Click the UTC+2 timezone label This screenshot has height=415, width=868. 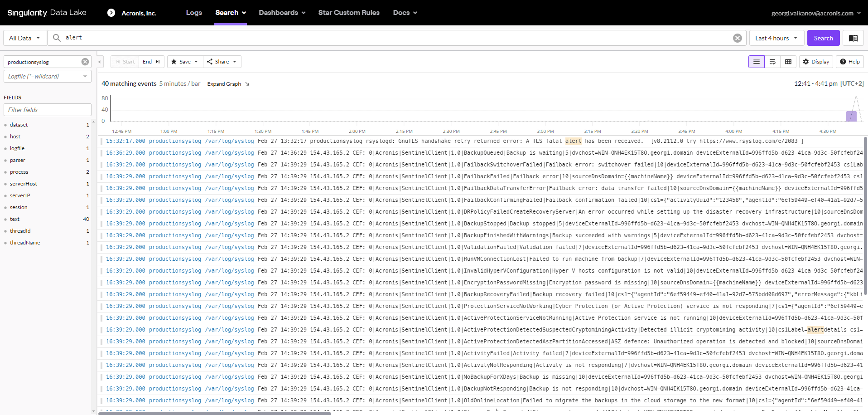852,83
